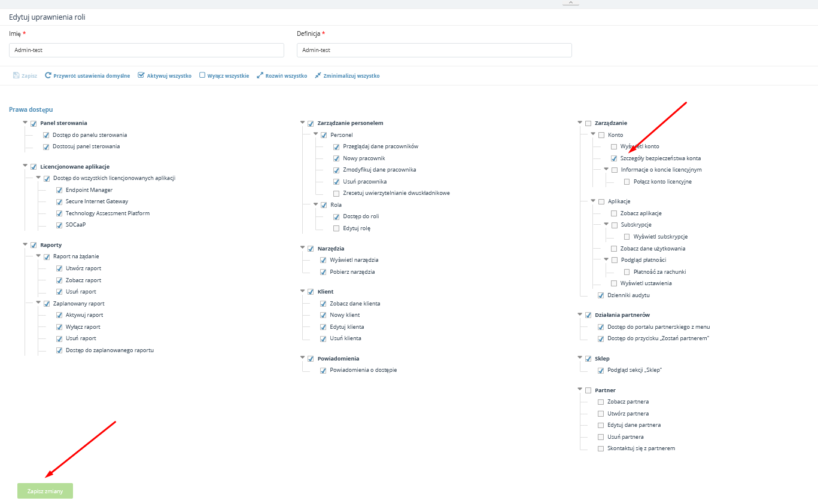818x504 pixels.
Task: Click Dostęp do zaplanowanego raportu label
Action: [110, 350]
